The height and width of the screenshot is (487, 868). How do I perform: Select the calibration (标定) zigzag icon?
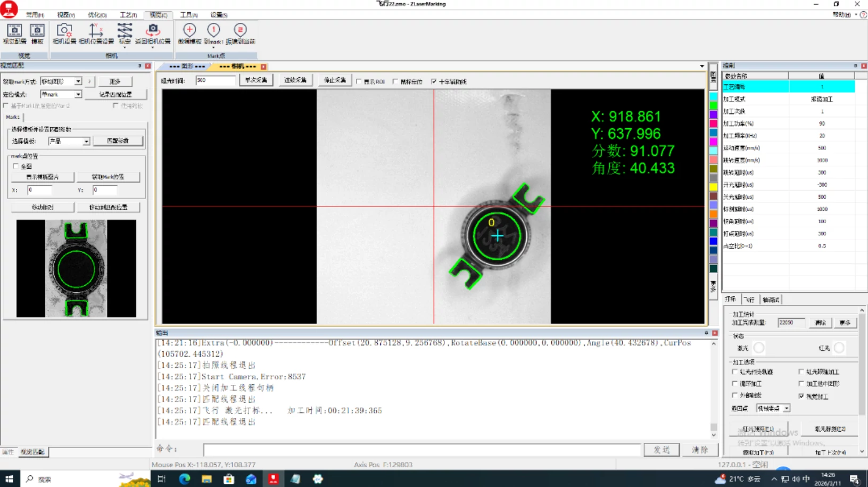125,34
